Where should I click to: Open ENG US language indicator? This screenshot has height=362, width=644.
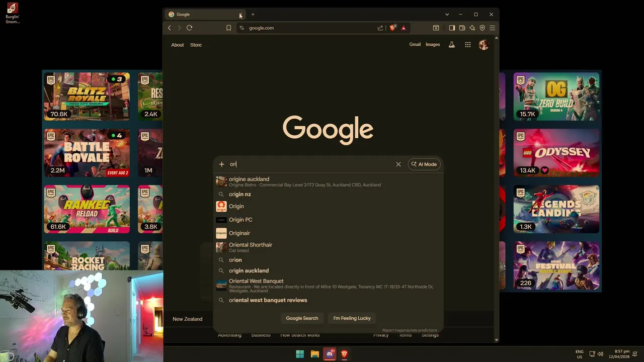579,354
